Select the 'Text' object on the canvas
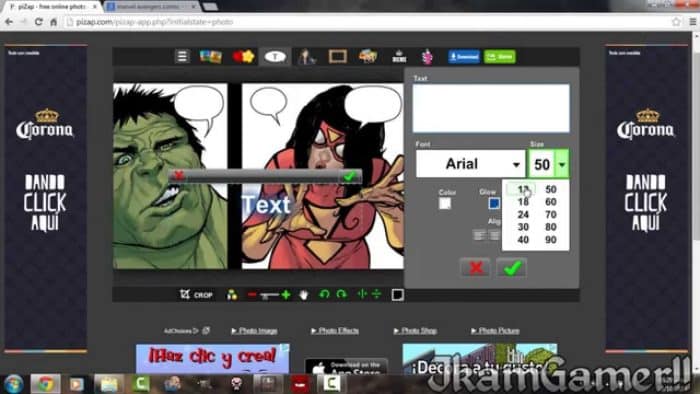 coord(266,206)
